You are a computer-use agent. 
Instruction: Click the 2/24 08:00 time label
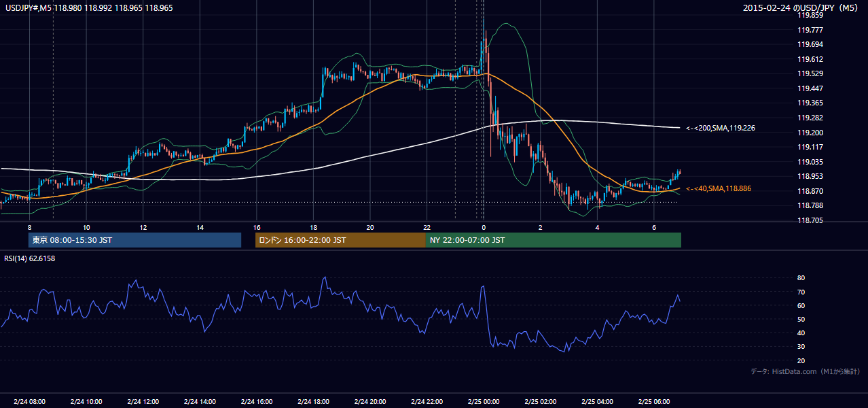pyautogui.click(x=29, y=402)
